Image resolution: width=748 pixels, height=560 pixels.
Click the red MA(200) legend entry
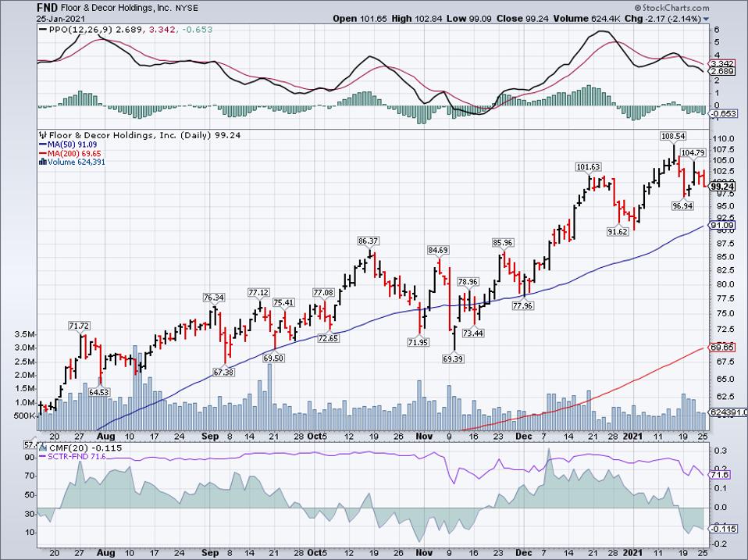click(72, 153)
